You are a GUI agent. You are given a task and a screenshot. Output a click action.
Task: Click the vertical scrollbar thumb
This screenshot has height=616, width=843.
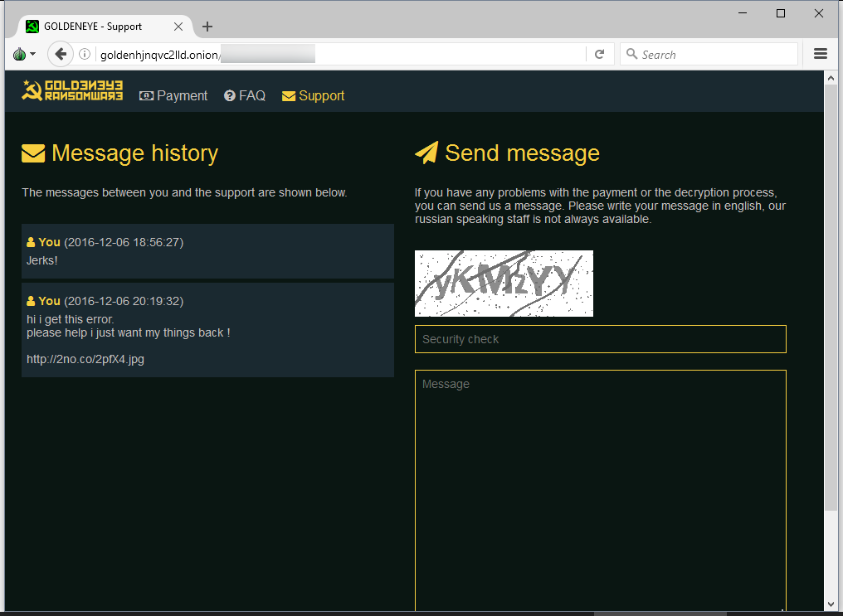[831, 298]
